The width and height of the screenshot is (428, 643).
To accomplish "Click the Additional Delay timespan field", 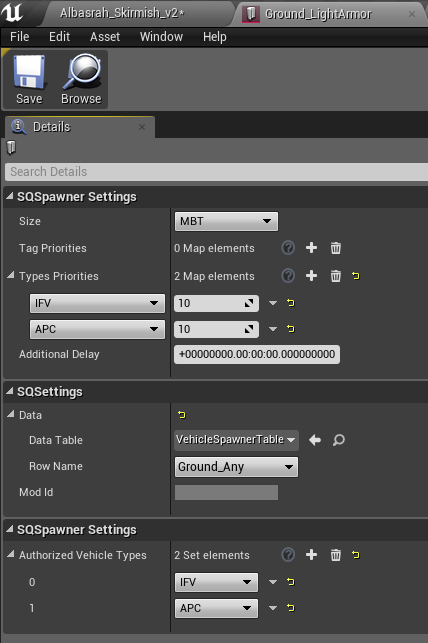I will coord(257,354).
